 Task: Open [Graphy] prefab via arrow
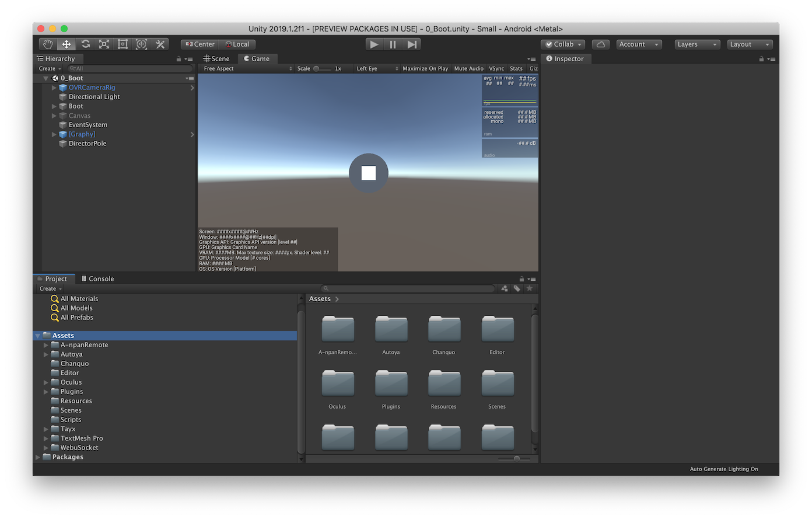coord(192,134)
